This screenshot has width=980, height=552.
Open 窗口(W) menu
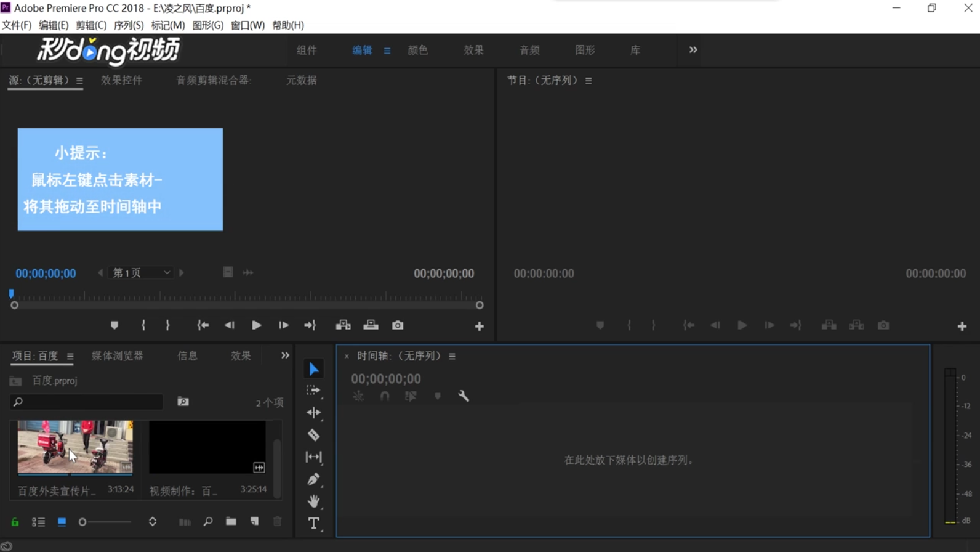(247, 25)
